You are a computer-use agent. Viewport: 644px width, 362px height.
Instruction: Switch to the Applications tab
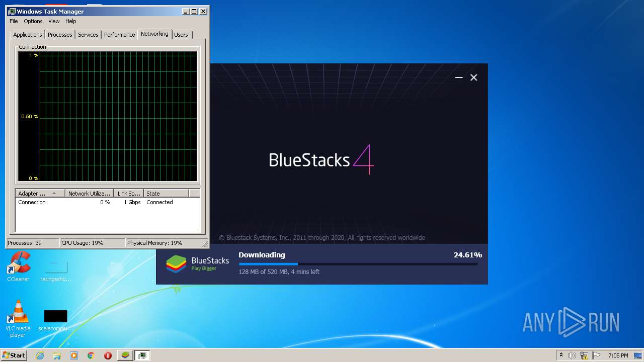28,35
